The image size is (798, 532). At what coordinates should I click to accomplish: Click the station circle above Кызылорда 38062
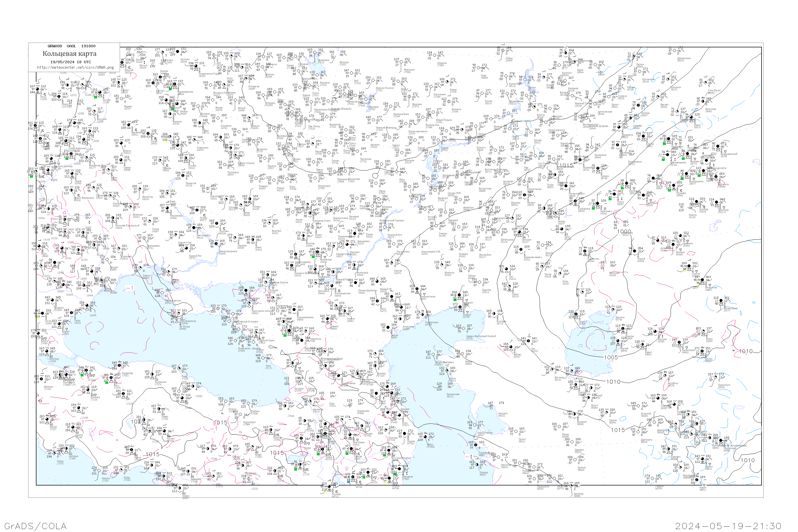pos(679,343)
